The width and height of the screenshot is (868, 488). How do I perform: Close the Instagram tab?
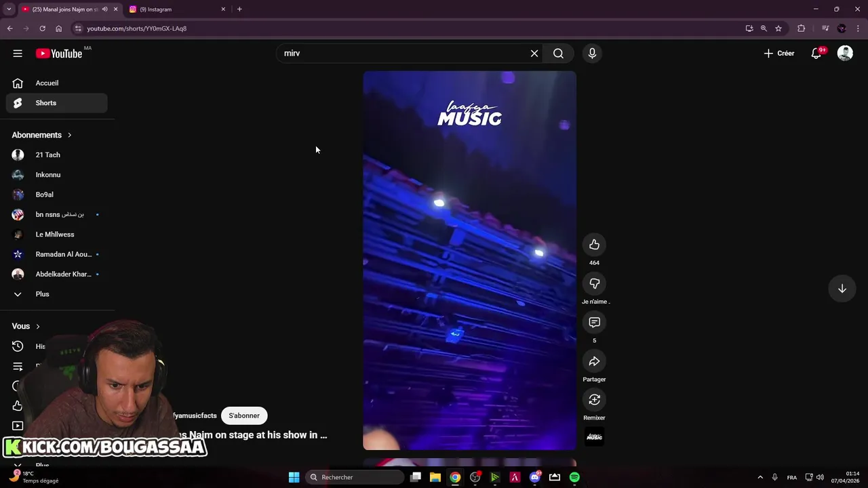pos(223,9)
